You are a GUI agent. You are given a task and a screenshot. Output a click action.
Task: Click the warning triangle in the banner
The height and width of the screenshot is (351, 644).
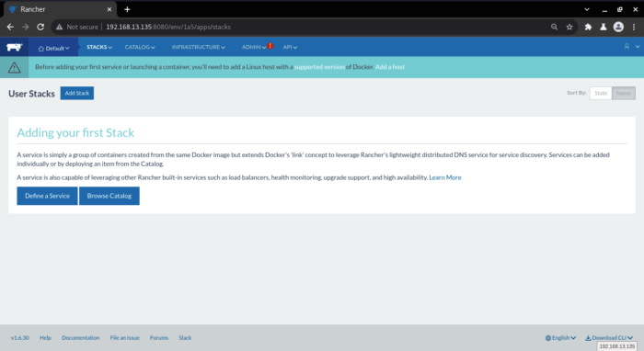[15, 67]
